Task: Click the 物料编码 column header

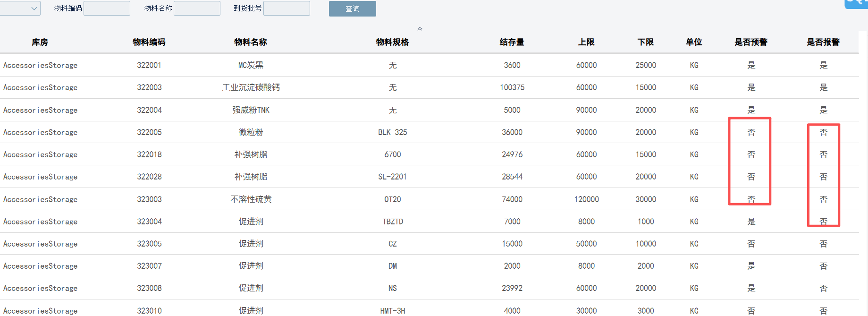Action: pos(149,42)
